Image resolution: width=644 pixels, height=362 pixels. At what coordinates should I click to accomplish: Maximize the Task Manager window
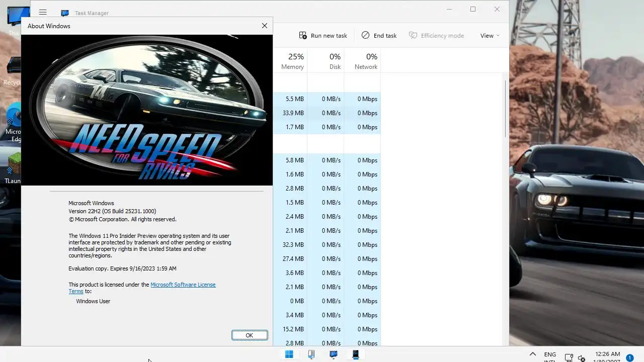pyautogui.click(x=473, y=9)
